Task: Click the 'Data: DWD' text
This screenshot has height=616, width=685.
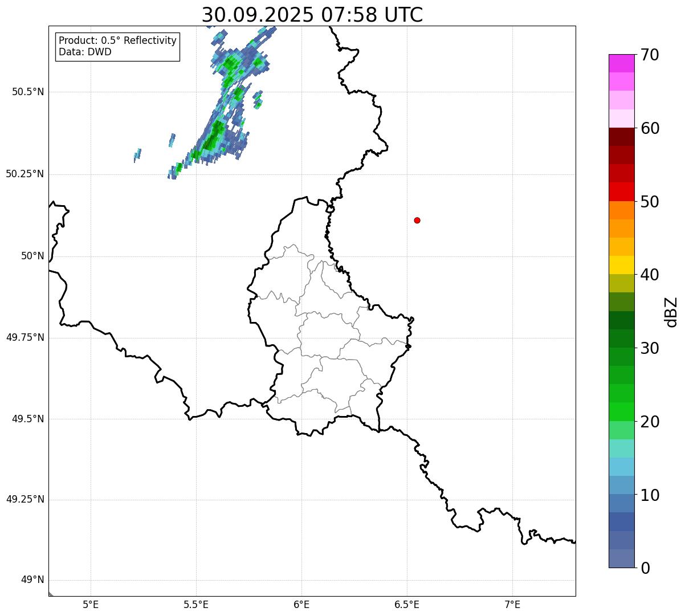Action: click(85, 52)
